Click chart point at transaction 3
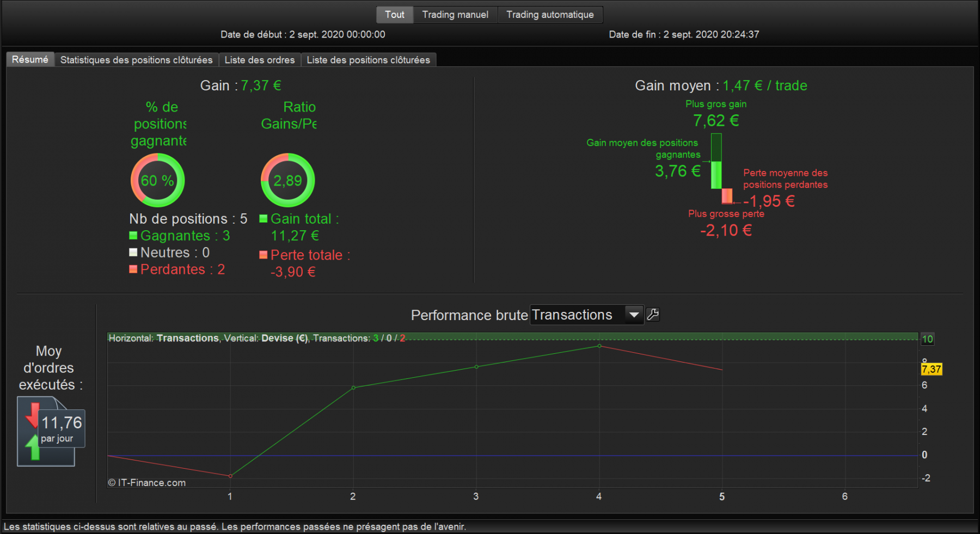The height and width of the screenshot is (534, 980). [476, 367]
